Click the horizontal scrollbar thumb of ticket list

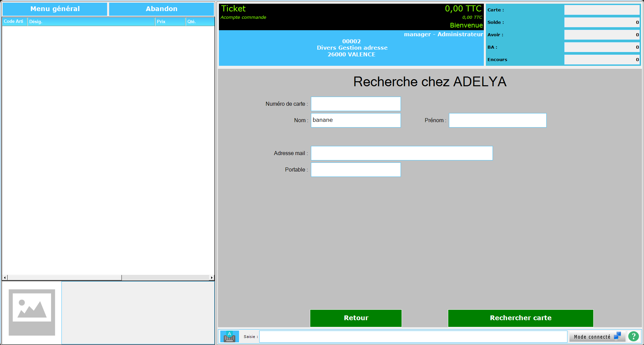[64, 278]
